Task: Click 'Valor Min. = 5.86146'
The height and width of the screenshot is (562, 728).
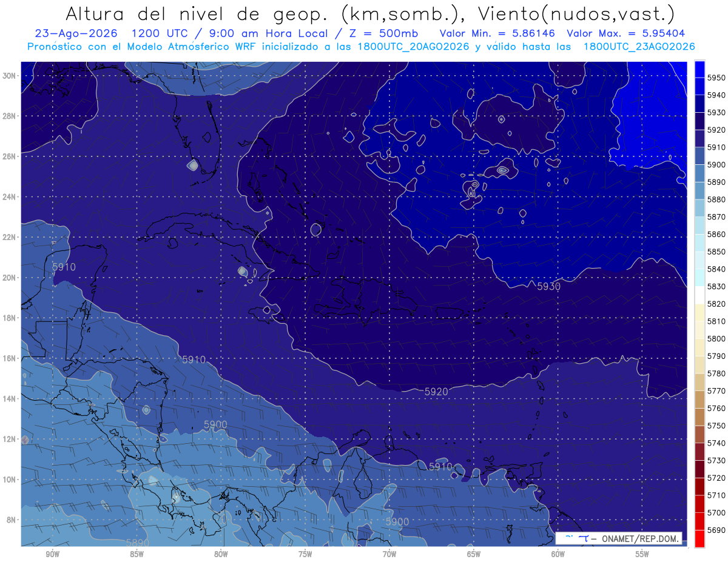Action: click(498, 33)
